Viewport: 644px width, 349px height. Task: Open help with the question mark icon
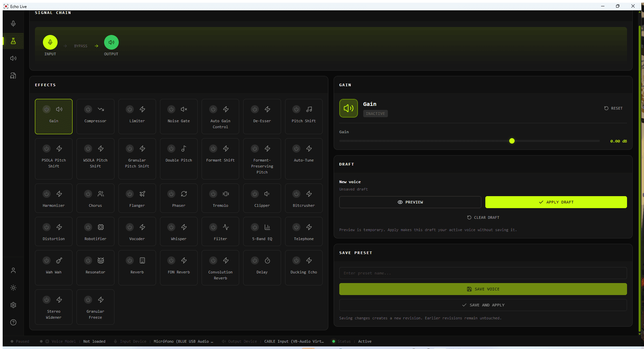pyautogui.click(x=13, y=322)
